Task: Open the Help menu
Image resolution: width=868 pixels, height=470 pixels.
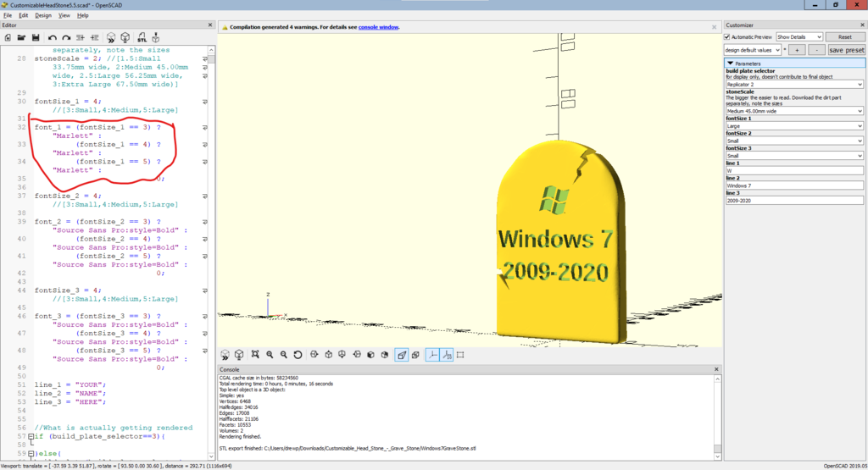Action: (x=82, y=15)
